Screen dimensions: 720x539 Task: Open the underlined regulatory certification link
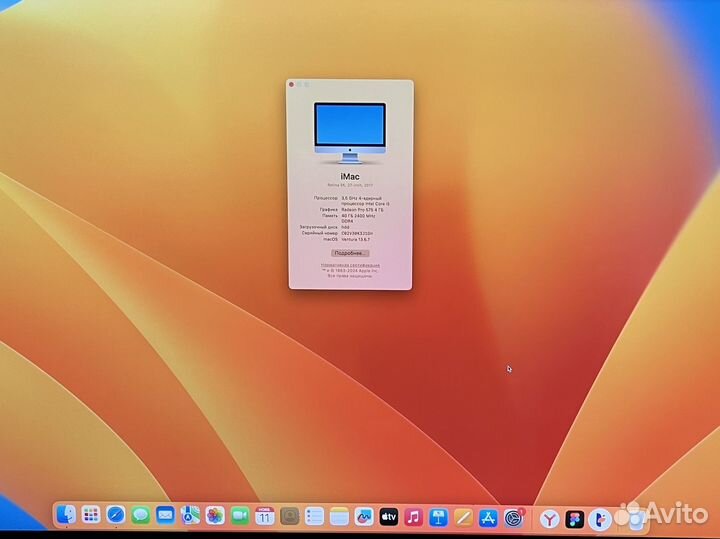click(350, 265)
